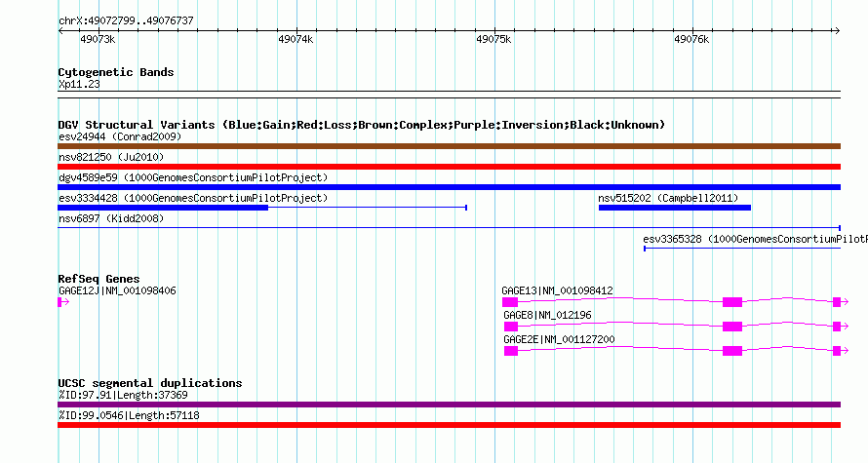The image size is (868, 463).
Task: Click the left arrow of the ruler
Action: point(60,31)
